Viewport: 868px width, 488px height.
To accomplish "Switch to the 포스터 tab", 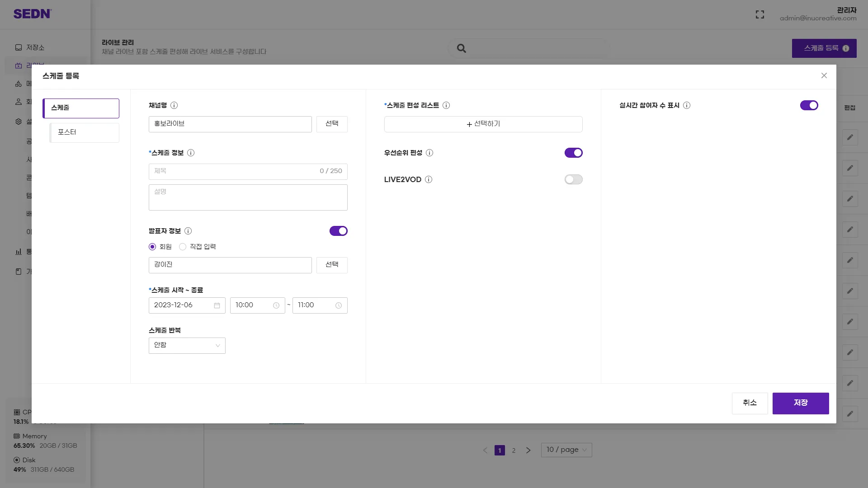I will pyautogui.click(x=84, y=132).
